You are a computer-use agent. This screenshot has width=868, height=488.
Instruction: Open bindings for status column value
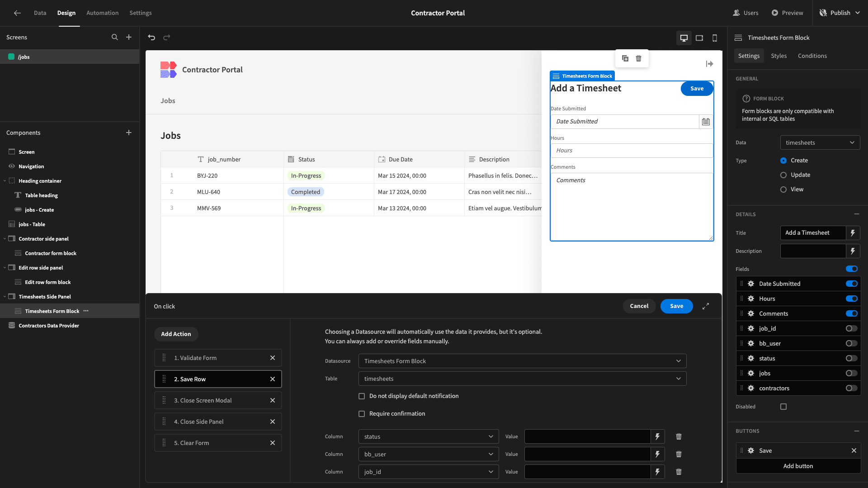click(x=658, y=436)
